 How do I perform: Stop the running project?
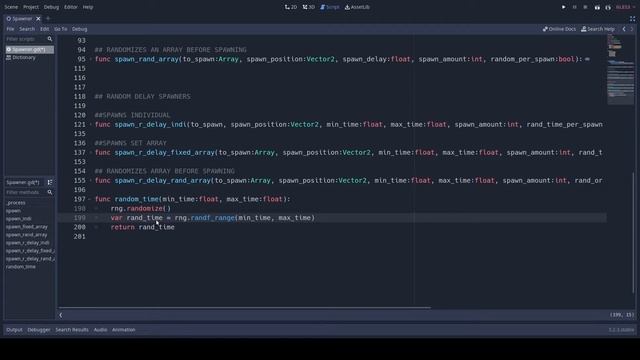[585, 7]
